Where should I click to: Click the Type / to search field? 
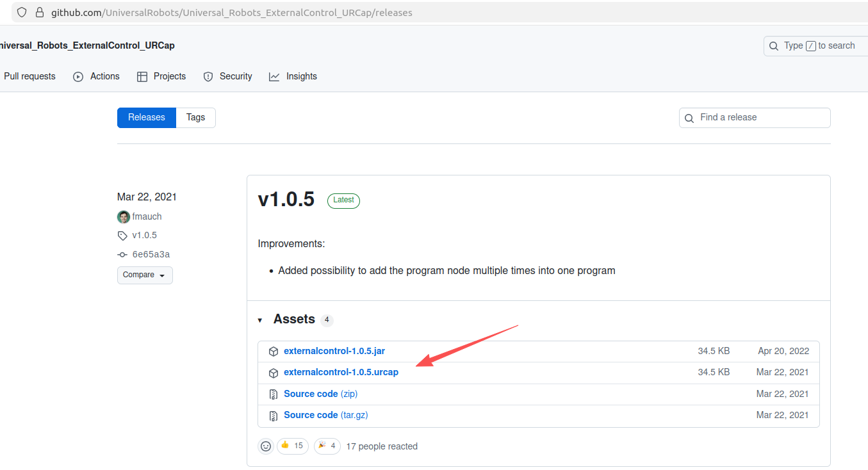point(815,46)
